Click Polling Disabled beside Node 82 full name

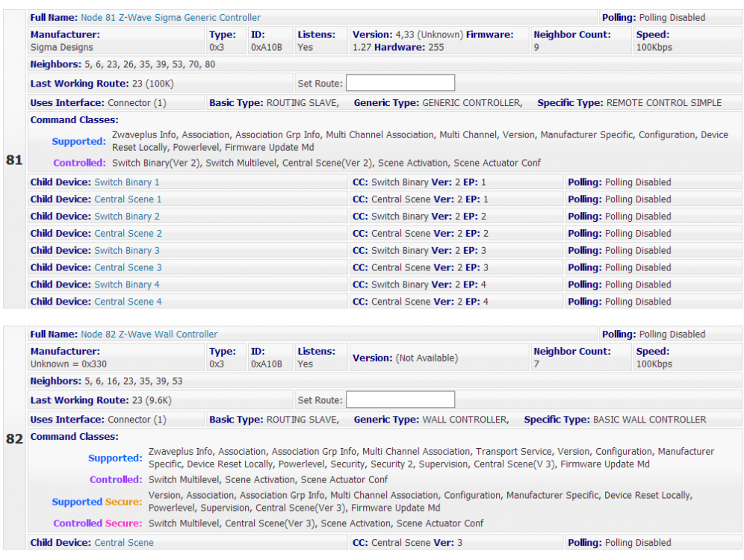[672, 335]
